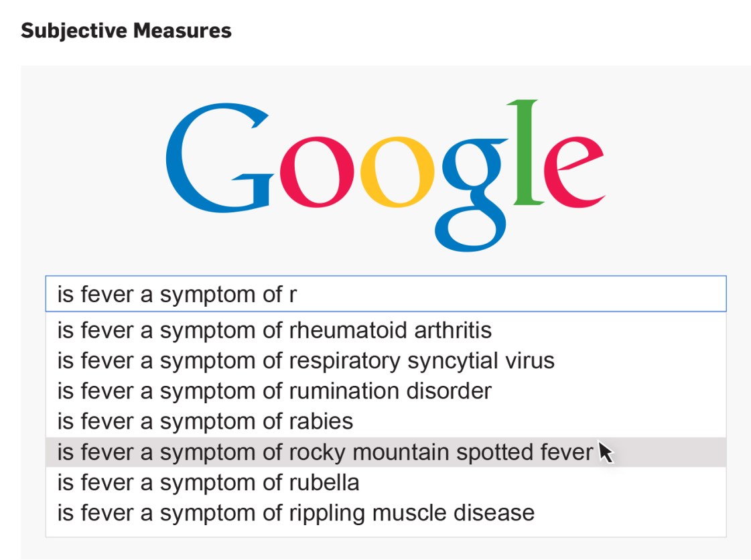Select the rabies suggestion
The width and height of the screenshot is (751, 560).
coord(205,421)
